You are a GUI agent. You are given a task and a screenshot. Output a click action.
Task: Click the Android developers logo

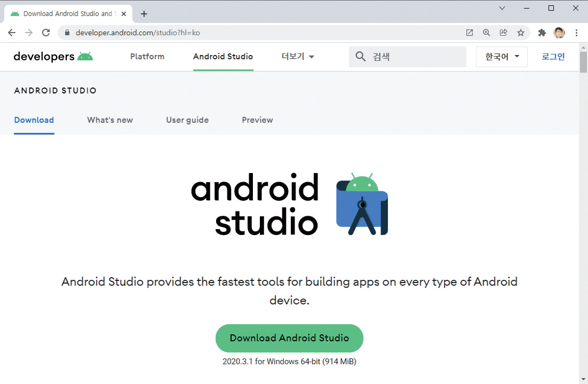point(53,56)
